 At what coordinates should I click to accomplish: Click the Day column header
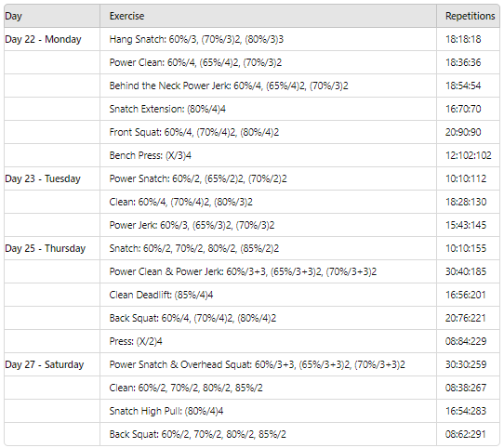pos(52,16)
